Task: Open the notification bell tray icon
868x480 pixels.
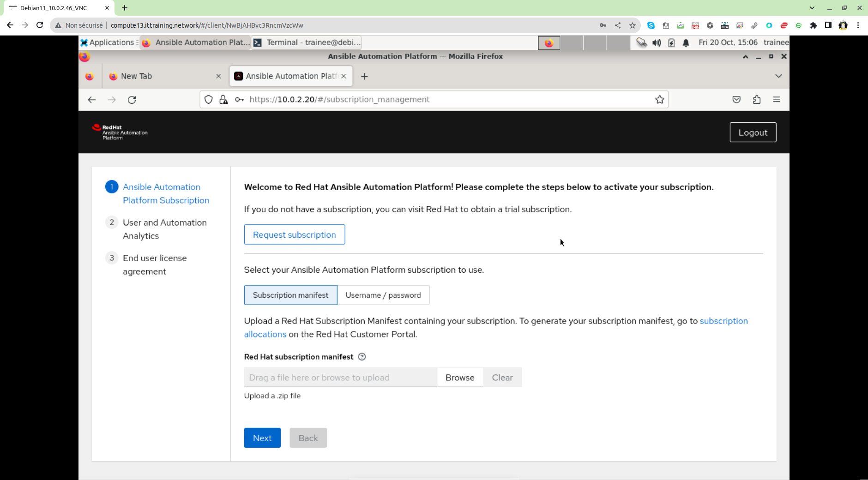Action: click(686, 42)
